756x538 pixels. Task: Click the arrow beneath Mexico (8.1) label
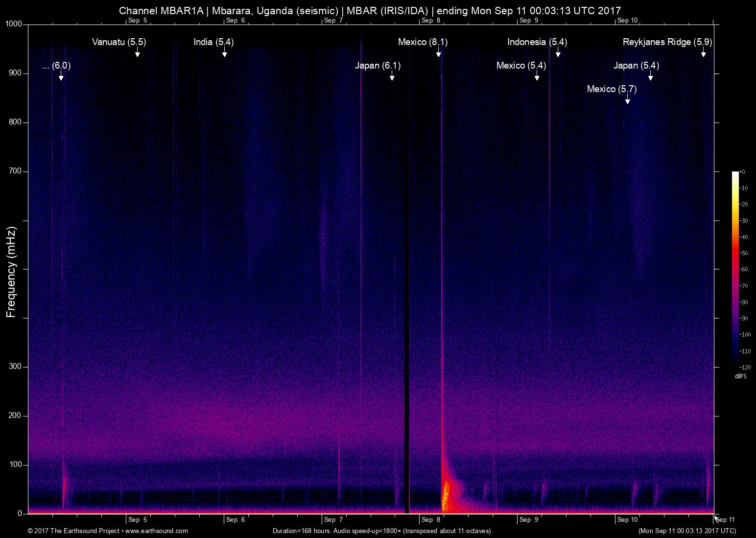439,53
